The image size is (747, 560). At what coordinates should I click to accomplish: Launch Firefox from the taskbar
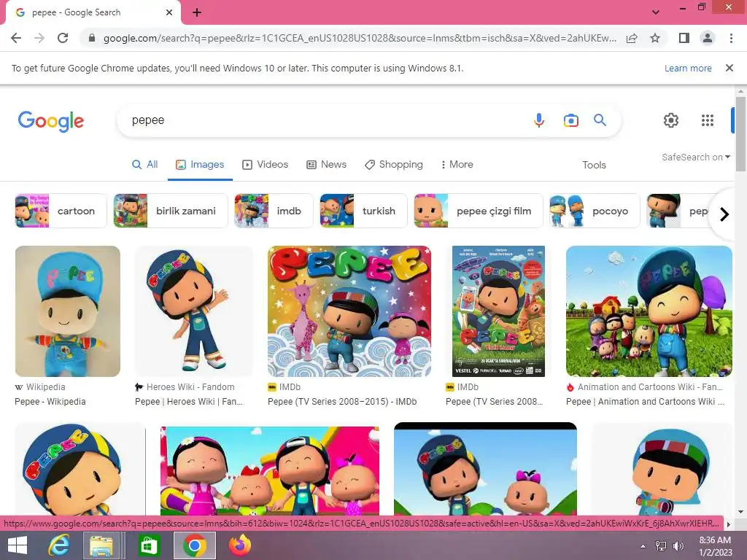(x=240, y=545)
